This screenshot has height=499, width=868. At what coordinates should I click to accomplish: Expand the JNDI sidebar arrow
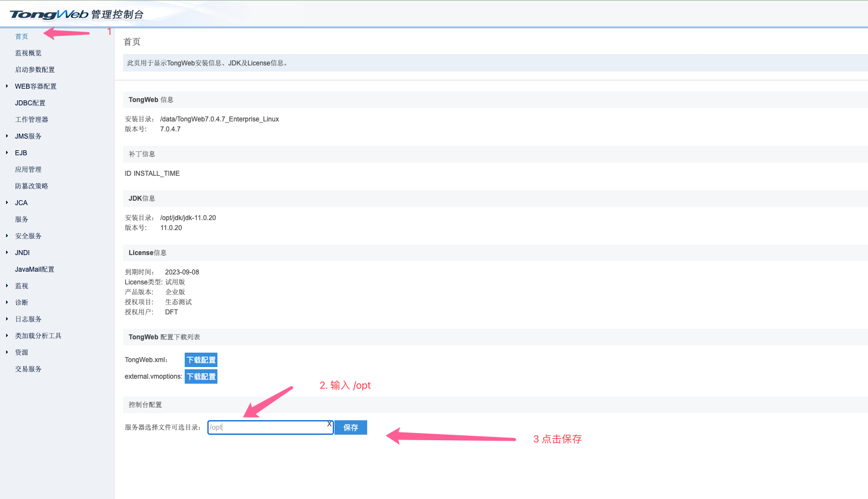pos(7,252)
